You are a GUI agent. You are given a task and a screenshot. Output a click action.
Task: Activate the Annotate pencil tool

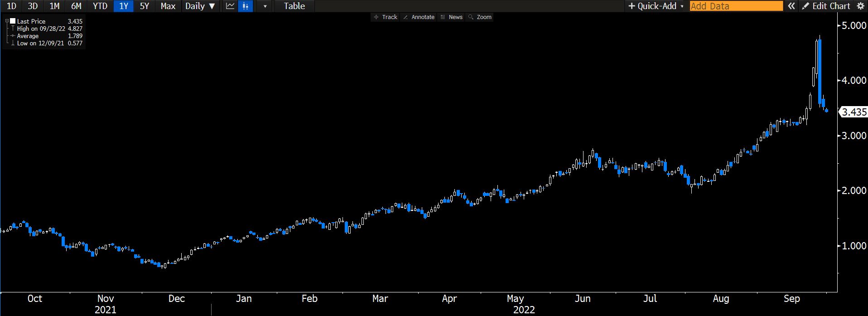pos(419,17)
